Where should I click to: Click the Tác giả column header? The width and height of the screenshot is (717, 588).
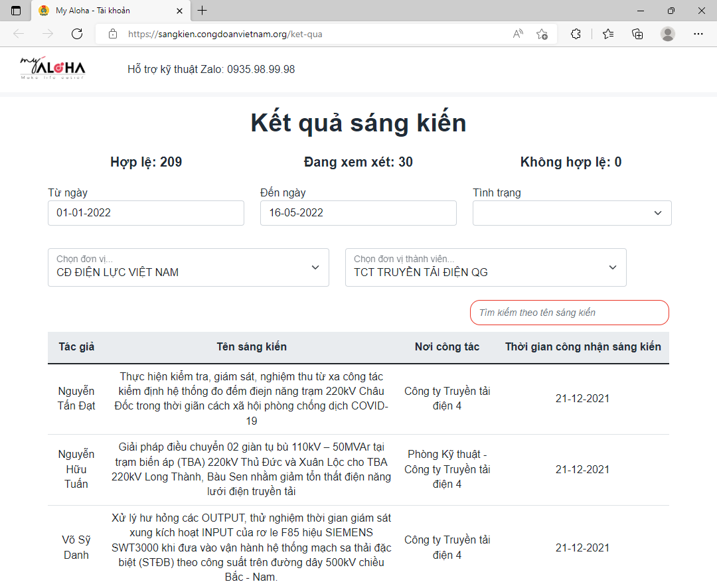click(x=76, y=347)
